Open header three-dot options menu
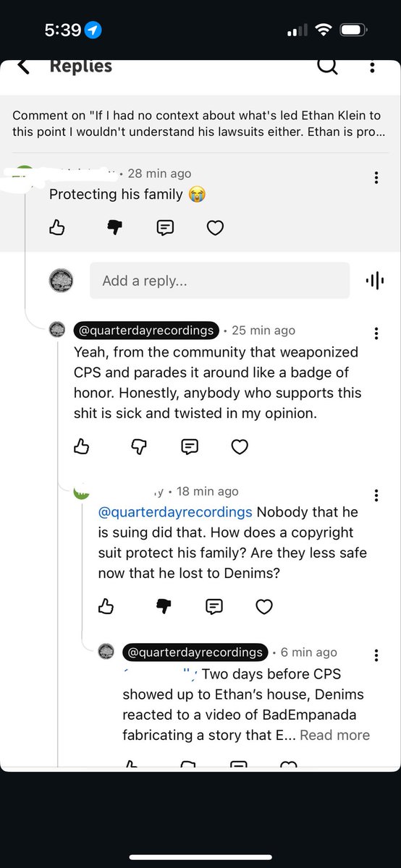Viewport: 401px width, 868px height. coord(372,67)
